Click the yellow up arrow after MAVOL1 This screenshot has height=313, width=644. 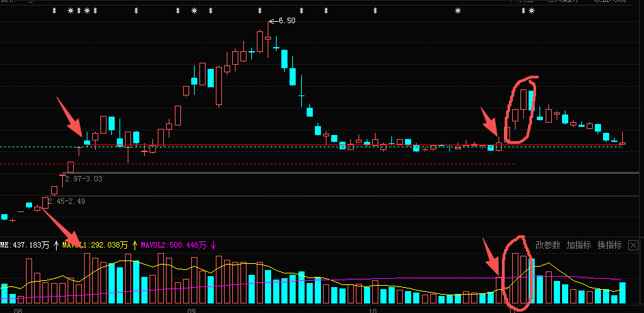click(x=135, y=245)
